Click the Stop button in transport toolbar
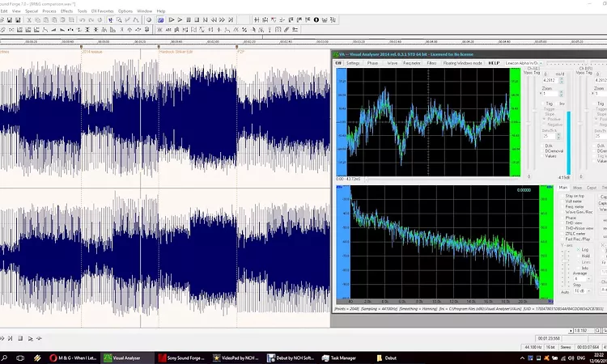This screenshot has height=364, width=607. pyautogui.click(x=197, y=19)
